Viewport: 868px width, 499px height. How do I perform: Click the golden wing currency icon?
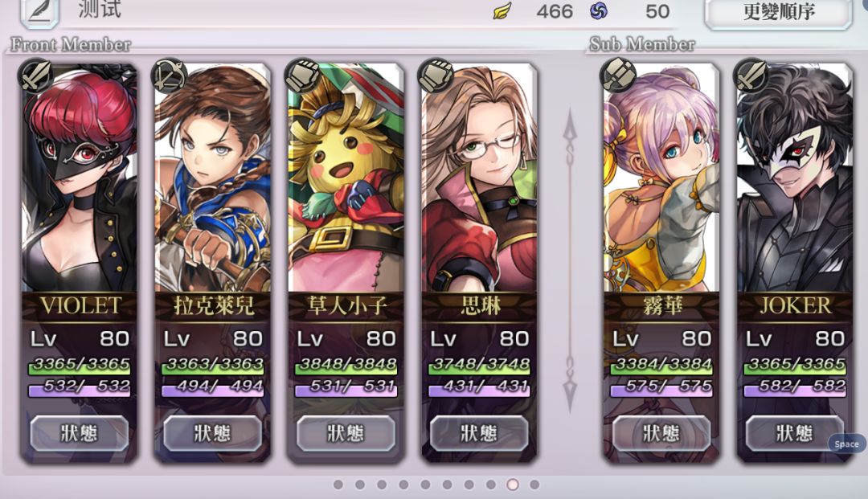(502, 11)
